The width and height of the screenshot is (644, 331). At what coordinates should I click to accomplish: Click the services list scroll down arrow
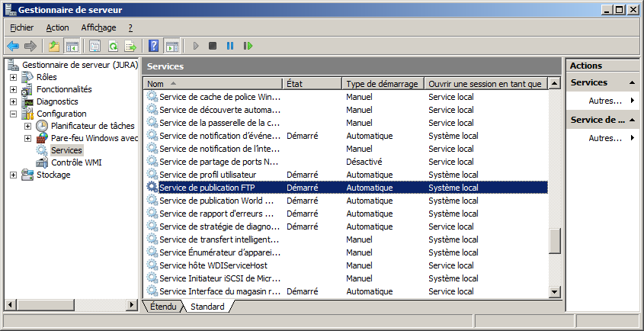coord(555,292)
